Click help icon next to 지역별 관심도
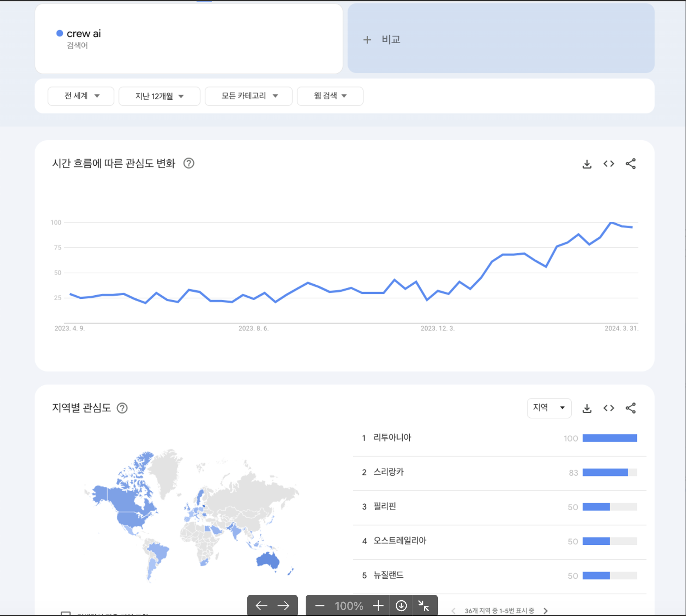 (x=122, y=408)
